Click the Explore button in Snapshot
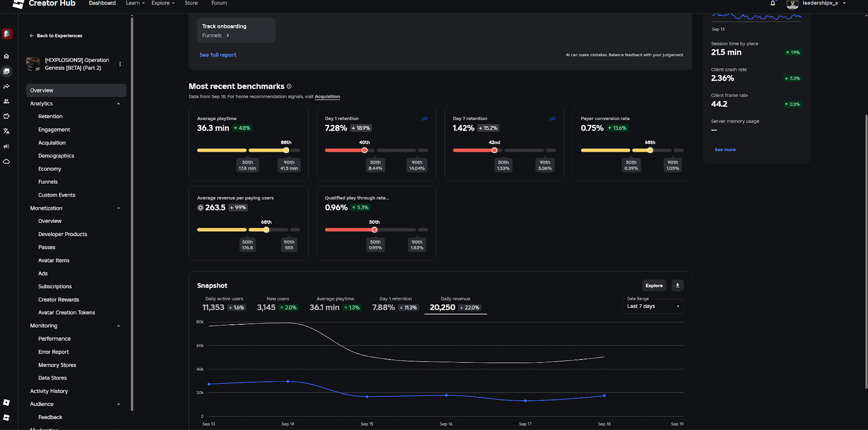868x430 pixels. coord(654,286)
